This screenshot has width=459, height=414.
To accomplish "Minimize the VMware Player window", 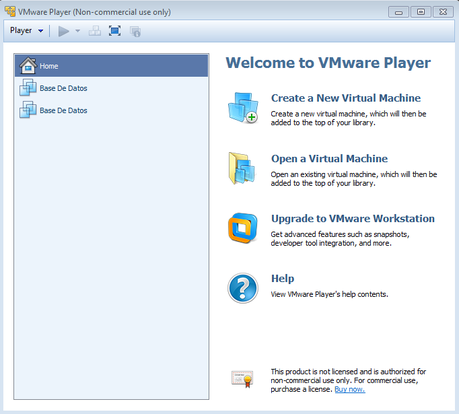I will coord(398,12).
